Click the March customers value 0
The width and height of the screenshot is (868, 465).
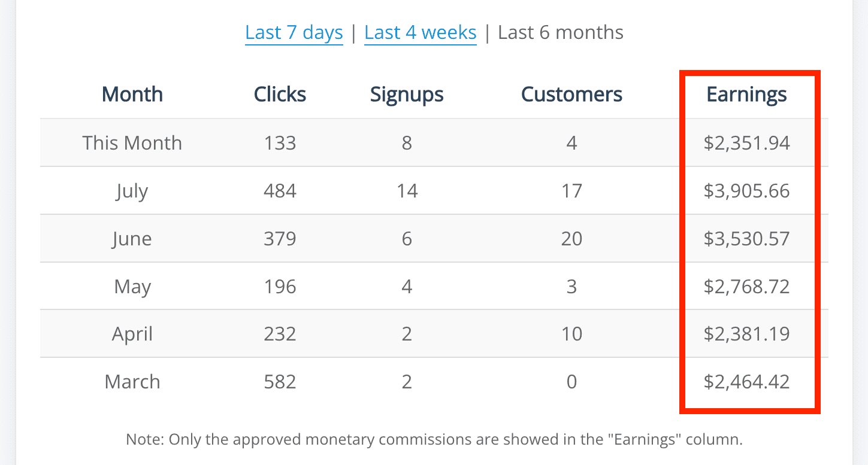point(571,381)
